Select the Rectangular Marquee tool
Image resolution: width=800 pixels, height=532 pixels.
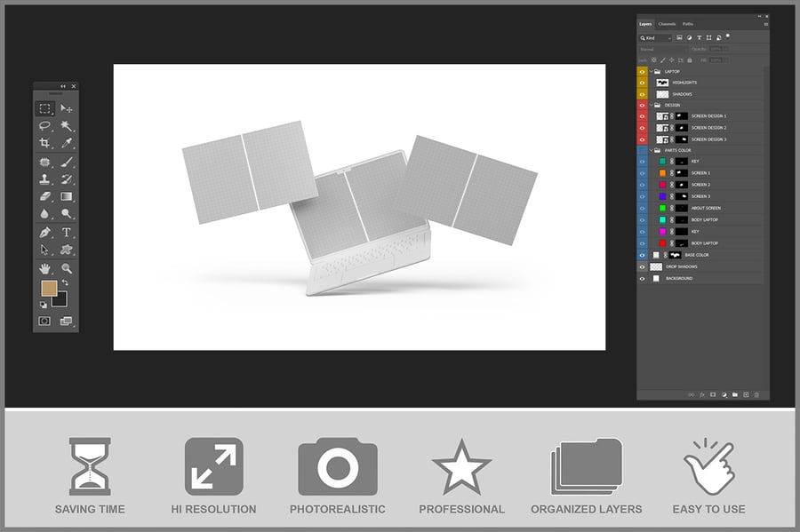tap(44, 108)
